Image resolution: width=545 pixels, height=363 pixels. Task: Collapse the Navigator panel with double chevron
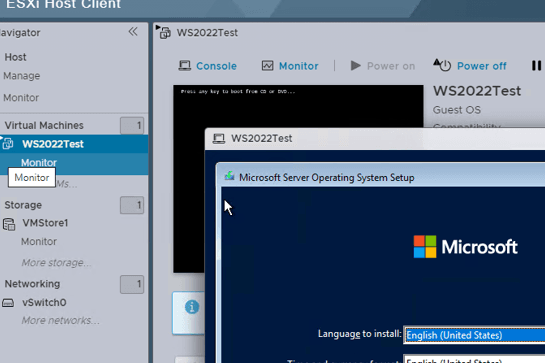click(133, 32)
